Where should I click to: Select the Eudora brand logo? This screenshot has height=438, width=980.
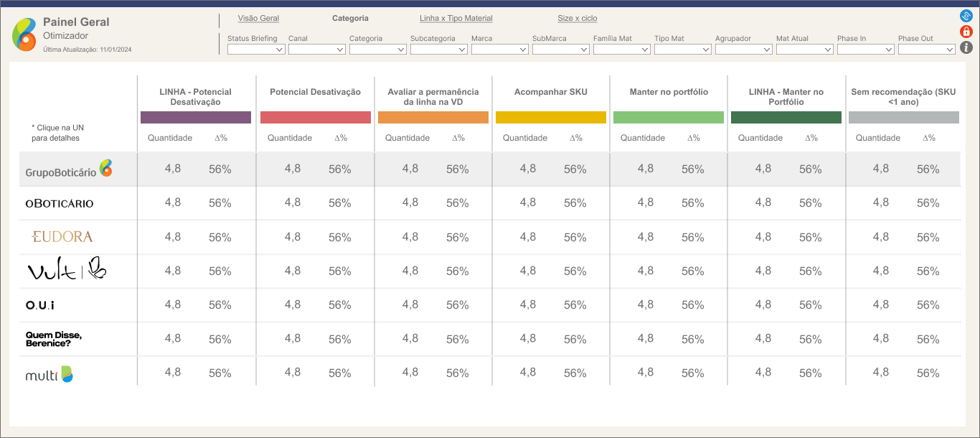62,236
